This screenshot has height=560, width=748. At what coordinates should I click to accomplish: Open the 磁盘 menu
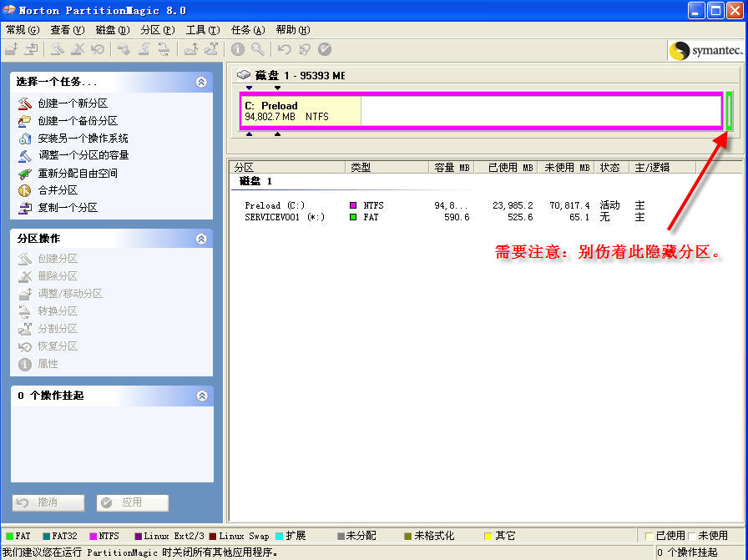(x=113, y=30)
